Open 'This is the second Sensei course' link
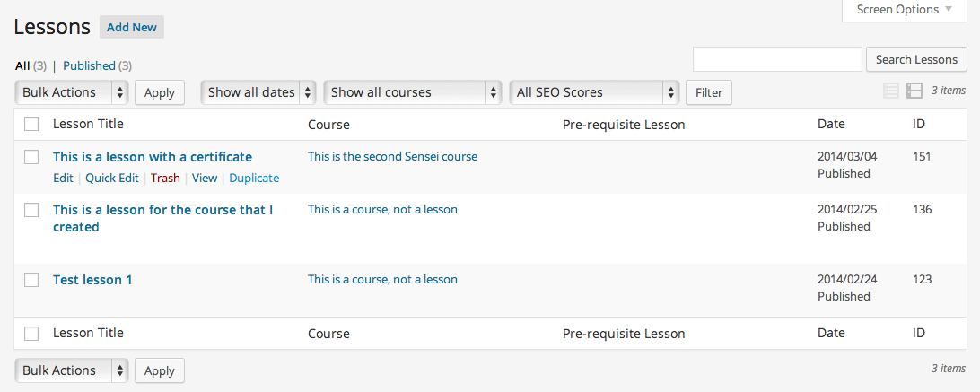 [x=392, y=156]
